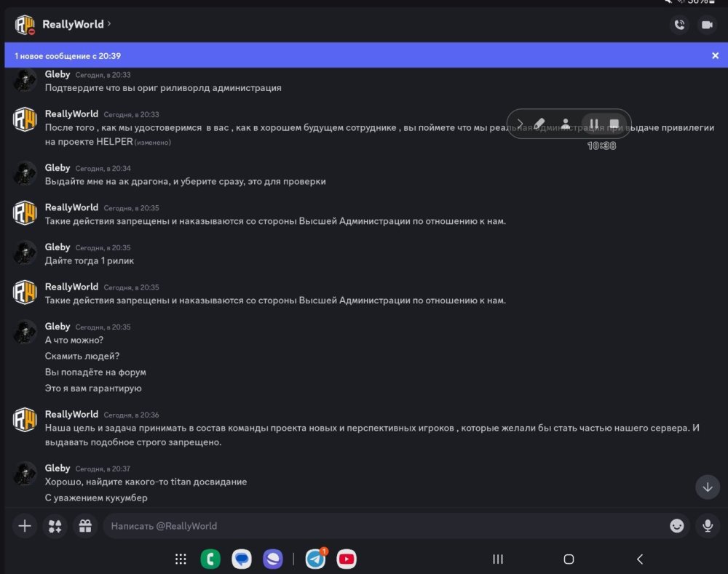The image size is (728, 574).
Task: Open Gleby avatar on 20:37 message
Action: 25,474
